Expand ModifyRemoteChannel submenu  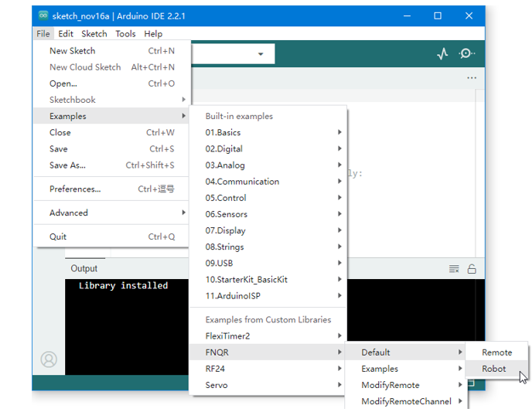click(406, 401)
